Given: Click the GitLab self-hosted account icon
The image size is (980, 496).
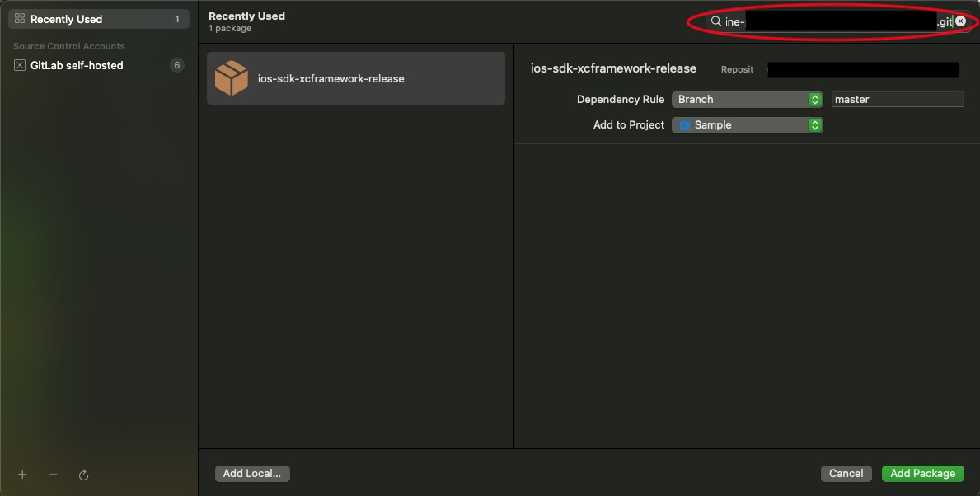Looking at the screenshot, I should click(20, 65).
